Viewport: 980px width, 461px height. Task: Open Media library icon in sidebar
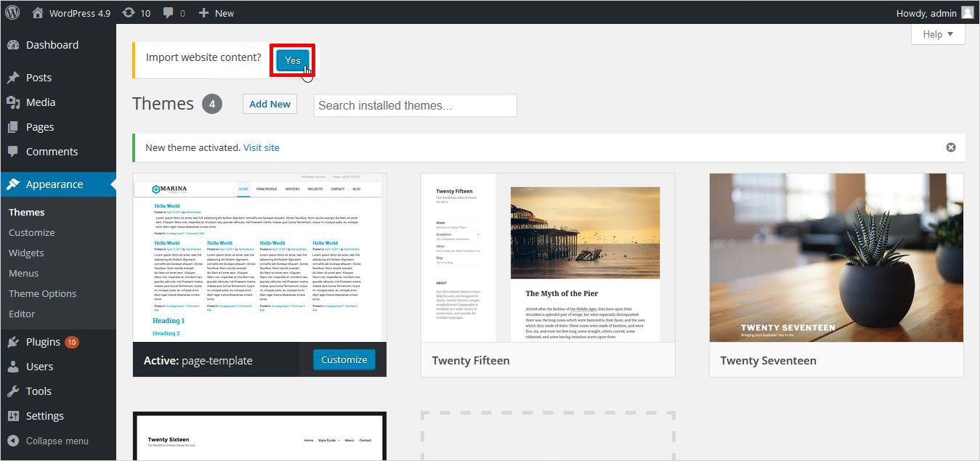coord(13,102)
